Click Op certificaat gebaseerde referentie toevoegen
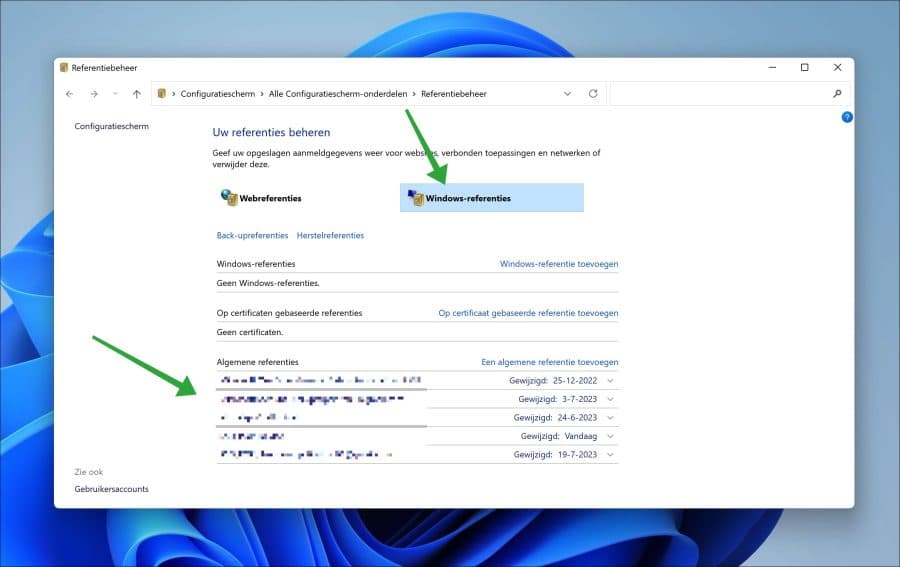Viewport: 900px width, 567px height. click(x=528, y=313)
